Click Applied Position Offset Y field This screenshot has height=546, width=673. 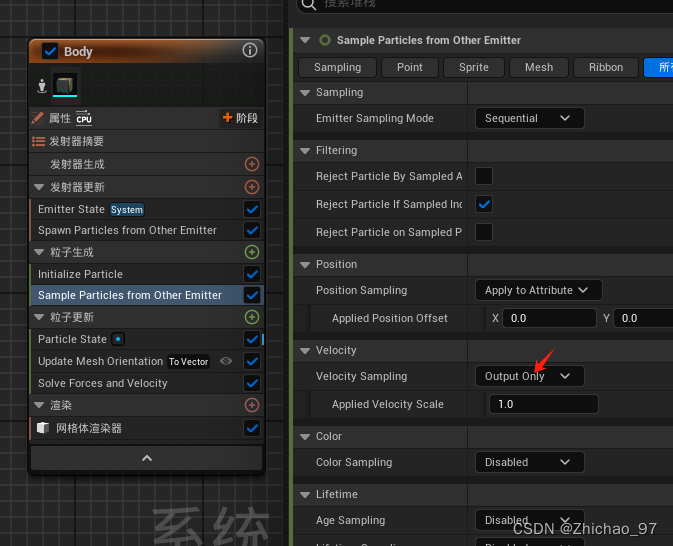point(643,318)
